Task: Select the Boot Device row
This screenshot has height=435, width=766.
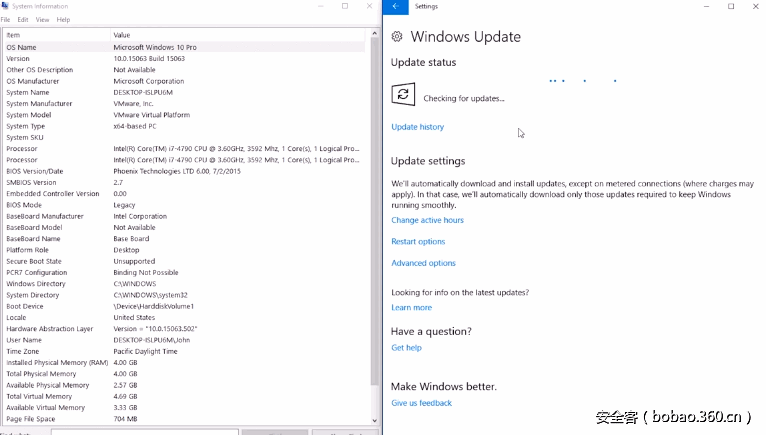Action: point(185,306)
